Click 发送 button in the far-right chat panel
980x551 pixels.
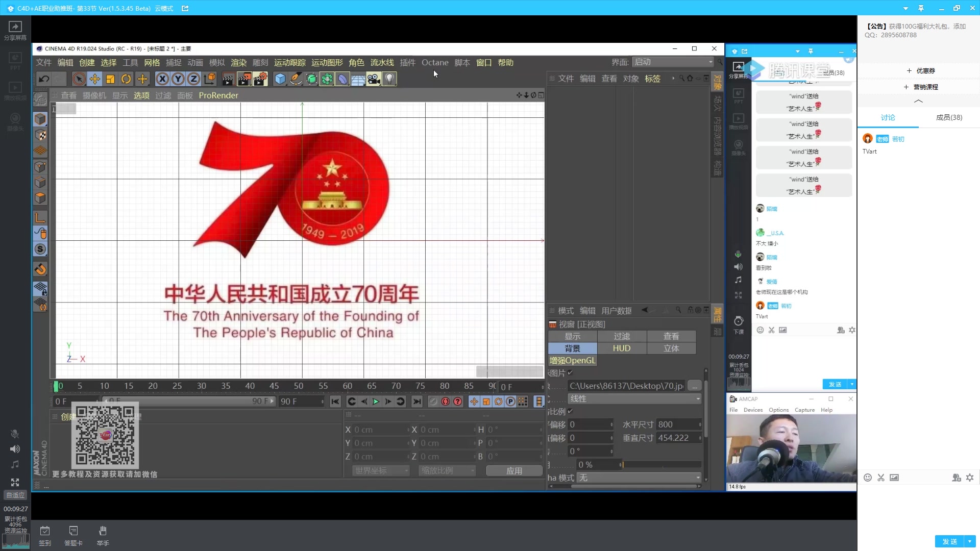click(x=949, y=541)
